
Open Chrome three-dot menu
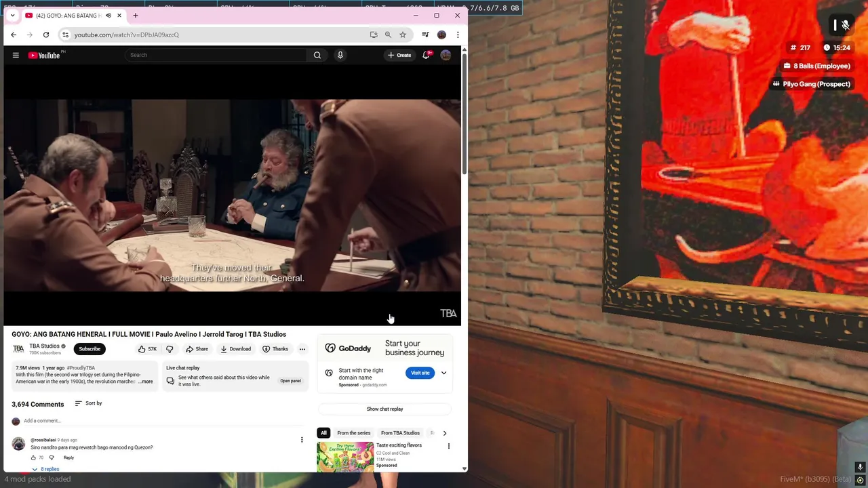(458, 35)
